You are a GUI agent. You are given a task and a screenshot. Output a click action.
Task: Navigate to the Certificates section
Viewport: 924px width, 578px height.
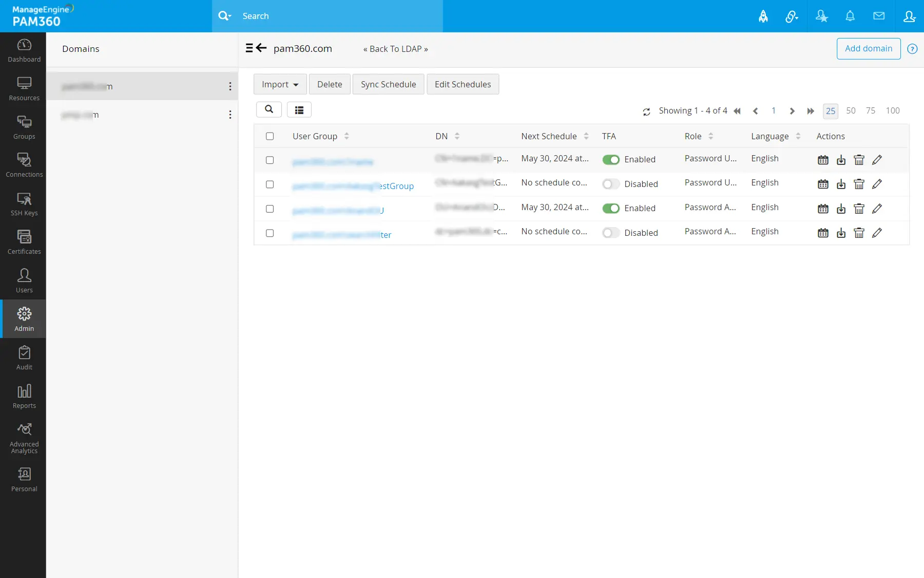pyautogui.click(x=24, y=241)
